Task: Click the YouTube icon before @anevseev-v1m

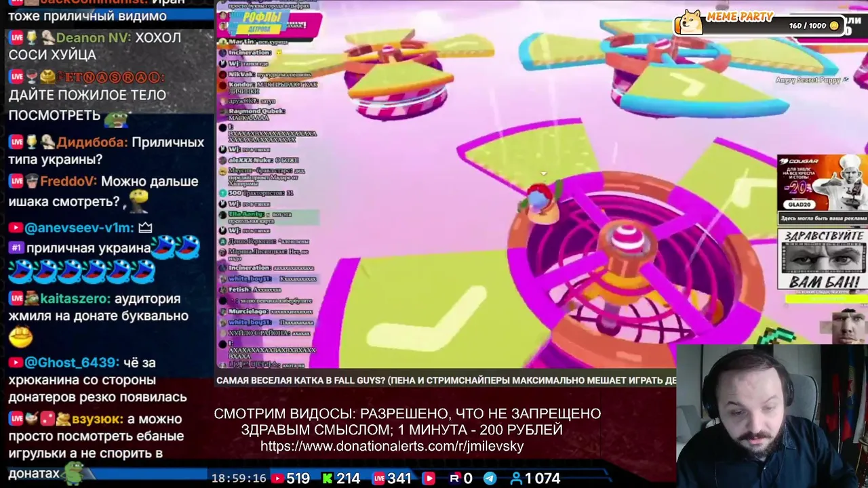Action: coord(16,228)
